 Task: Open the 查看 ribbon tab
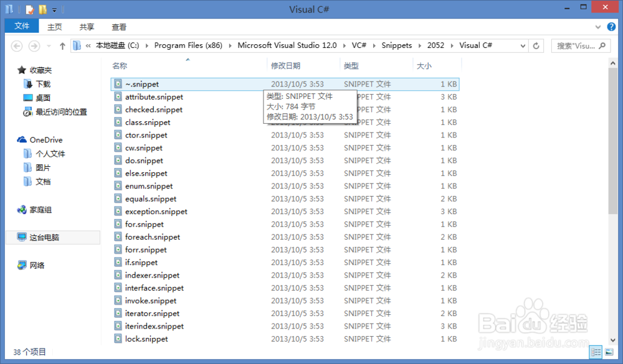click(x=119, y=27)
